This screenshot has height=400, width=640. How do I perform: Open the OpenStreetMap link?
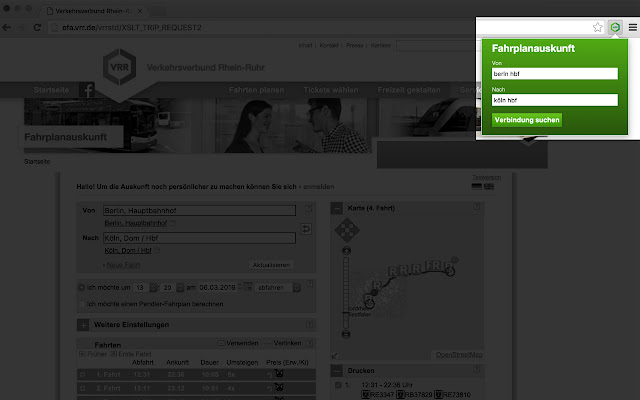tap(459, 355)
